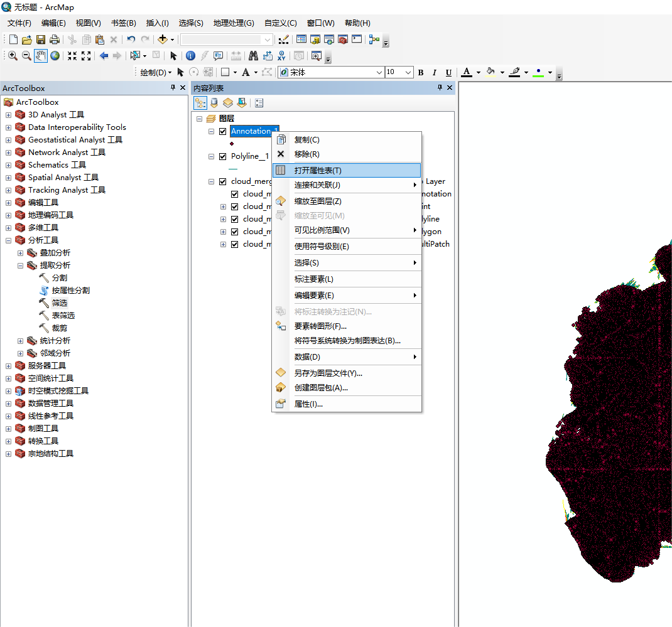Toggle checkbox of sublayer ending in 'notation'
This screenshot has width=672, height=627.
click(235, 194)
